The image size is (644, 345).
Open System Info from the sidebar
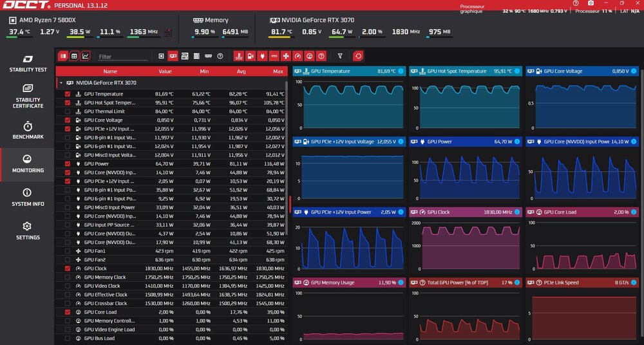point(27,197)
